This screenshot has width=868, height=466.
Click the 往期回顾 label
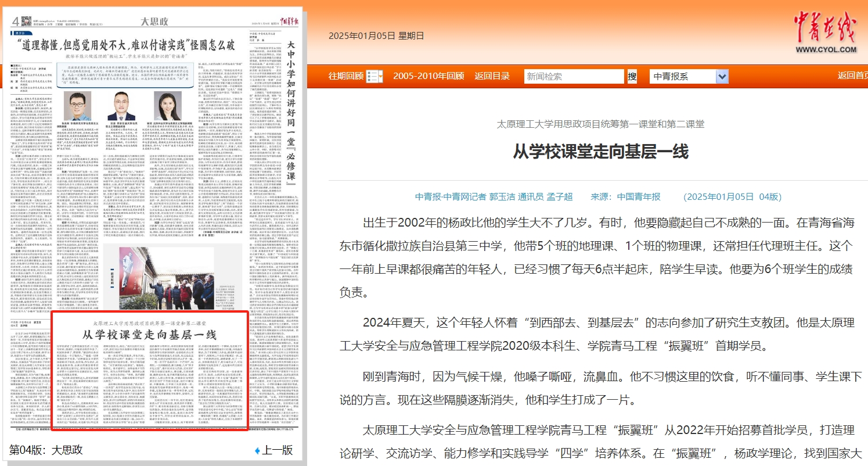346,76
